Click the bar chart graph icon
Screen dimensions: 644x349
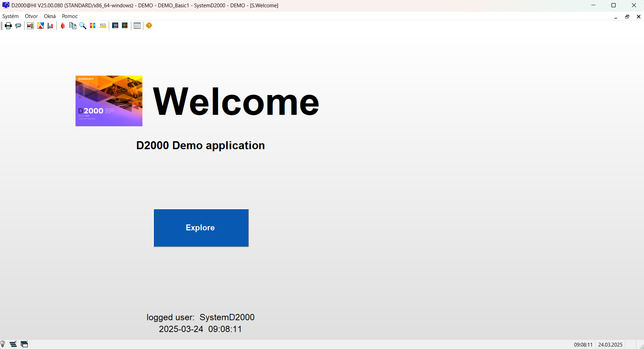[x=51, y=26]
